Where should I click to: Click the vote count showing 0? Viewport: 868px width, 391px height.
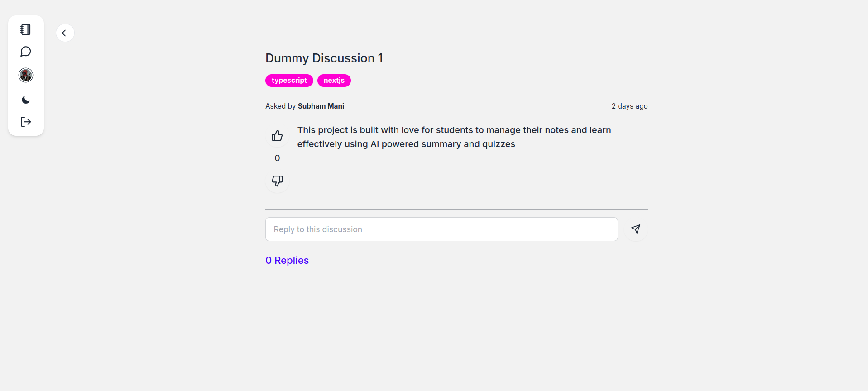(277, 157)
